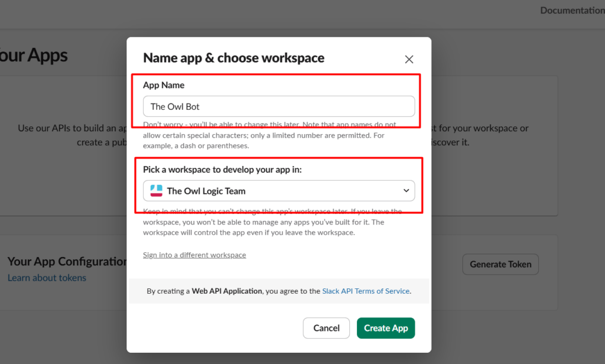The image size is (605, 364).
Task: Select 'The Owl Logic Team' workspace entry
Action: click(207, 190)
